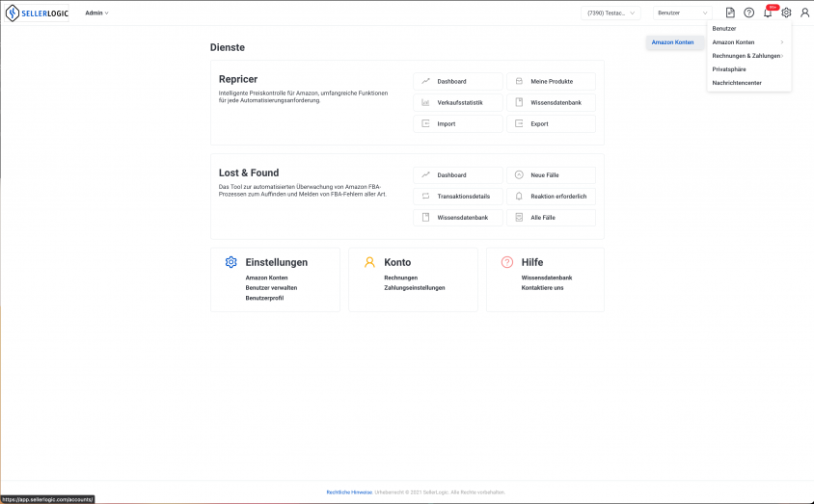Image resolution: width=814 pixels, height=504 pixels.
Task: Click the Hilfe question mark icon
Action: click(x=507, y=262)
